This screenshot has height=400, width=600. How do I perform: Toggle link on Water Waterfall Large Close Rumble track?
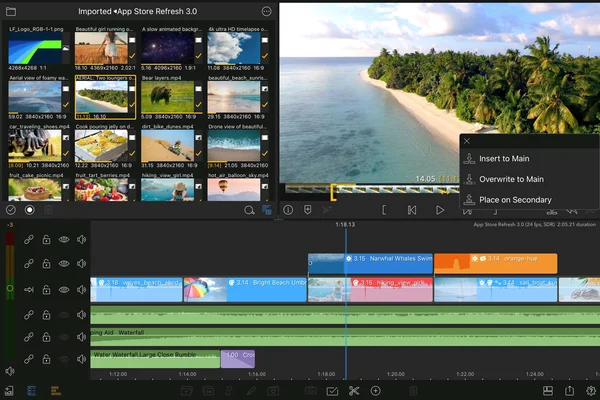(x=29, y=359)
